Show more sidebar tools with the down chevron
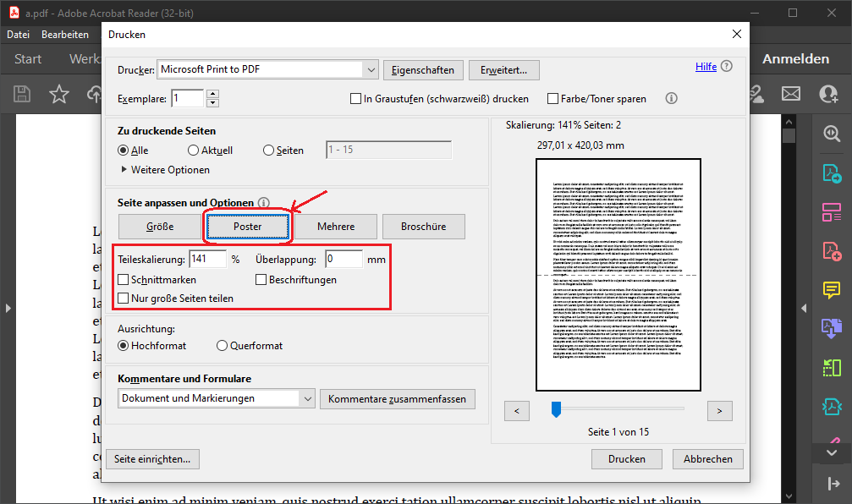Viewport: 852px width, 504px height. [x=832, y=452]
